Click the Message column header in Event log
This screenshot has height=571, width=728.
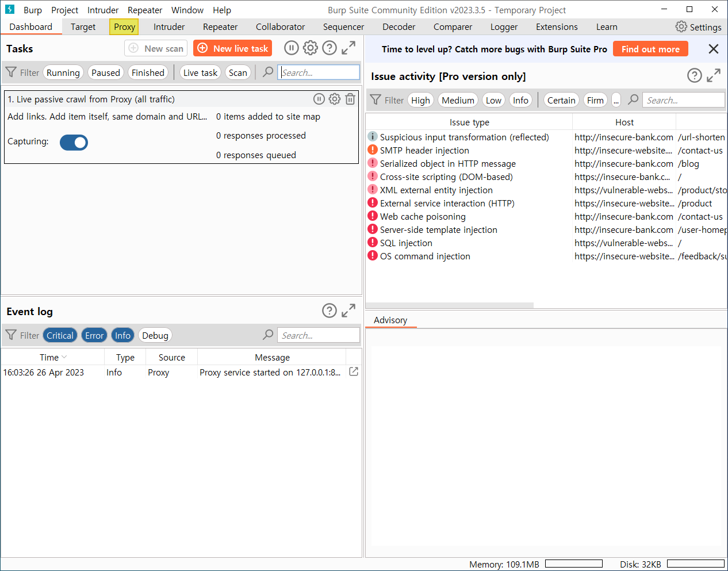(x=272, y=357)
